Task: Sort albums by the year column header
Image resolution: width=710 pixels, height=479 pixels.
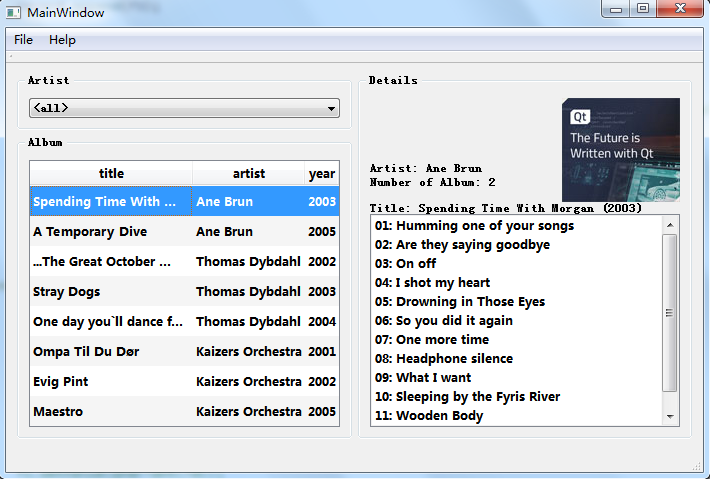Action: [322, 173]
